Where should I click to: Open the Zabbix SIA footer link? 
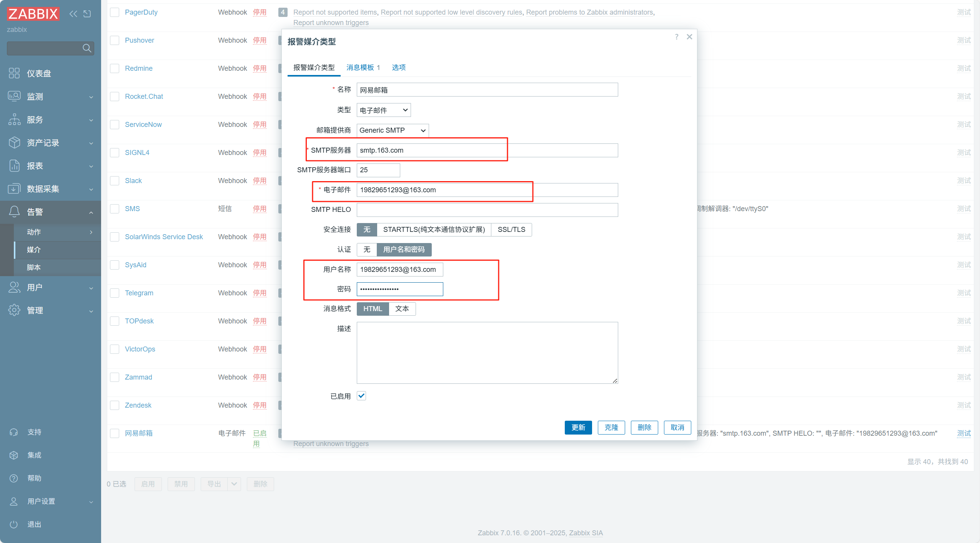(586, 533)
